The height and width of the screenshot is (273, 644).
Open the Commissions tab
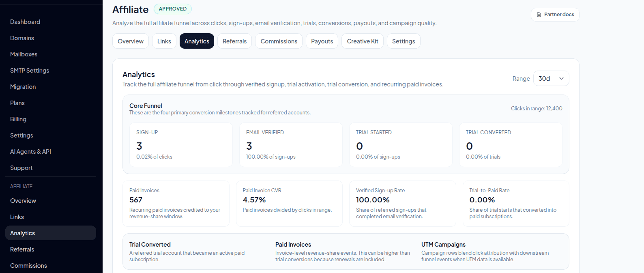click(279, 41)
